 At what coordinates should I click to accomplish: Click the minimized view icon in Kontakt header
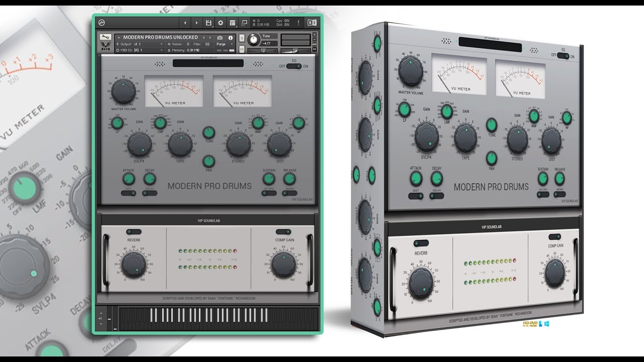point(244,23)
